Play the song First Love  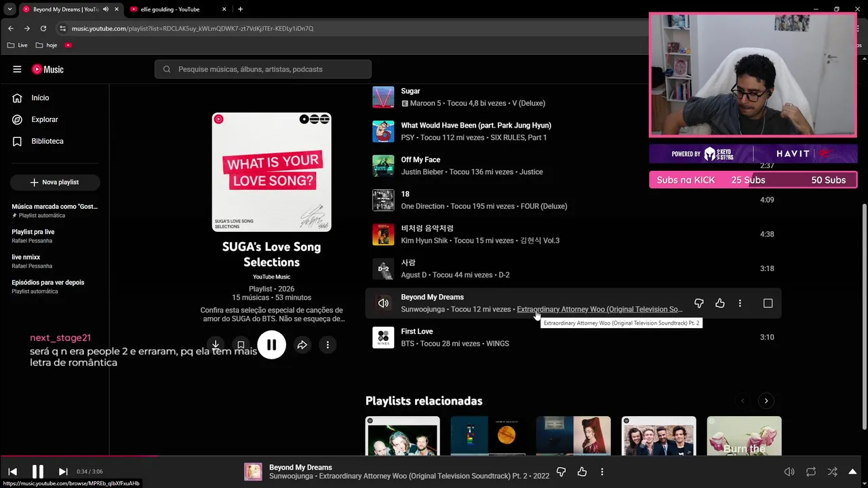(416, 331)
